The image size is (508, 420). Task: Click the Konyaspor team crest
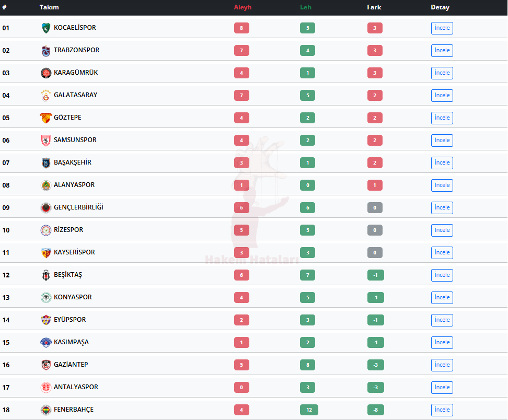click(46, 298)
